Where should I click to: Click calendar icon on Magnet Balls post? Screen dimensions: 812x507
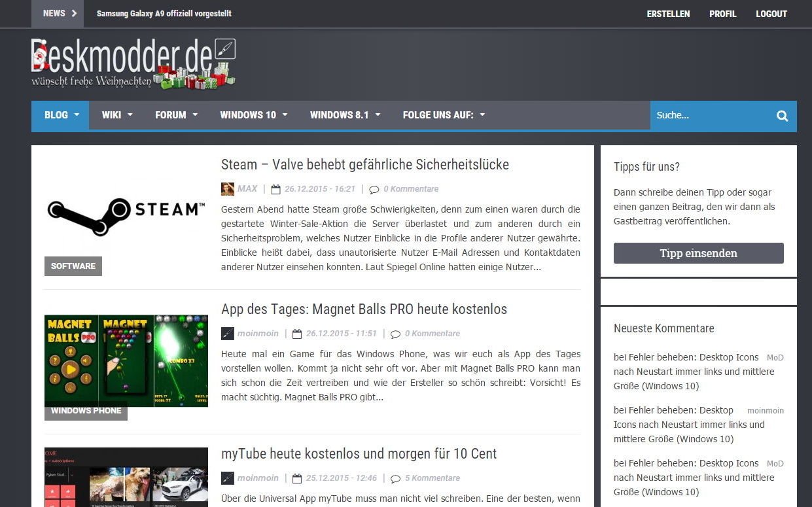click(x=297, y=334)
